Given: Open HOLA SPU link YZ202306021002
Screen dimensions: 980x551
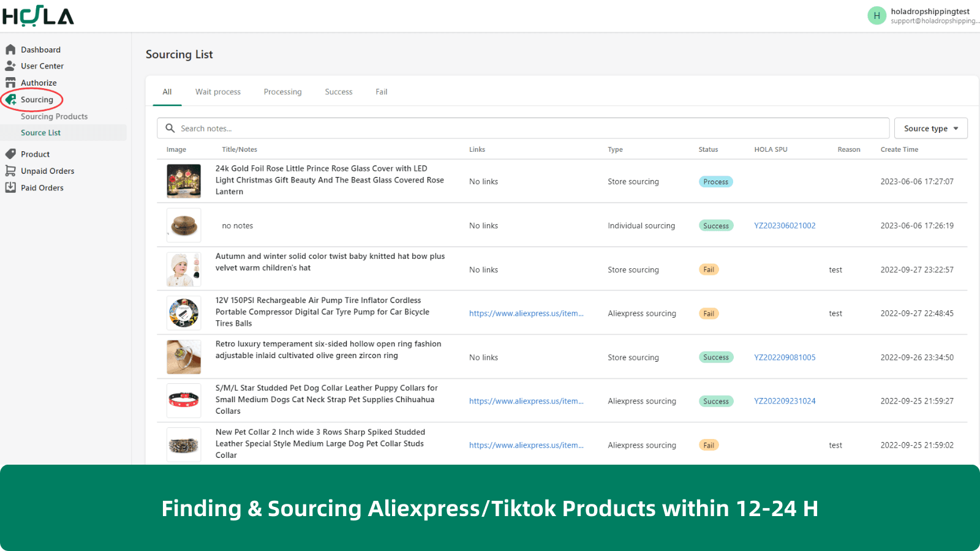Looking at the screenshot, I should click(785, 226).
